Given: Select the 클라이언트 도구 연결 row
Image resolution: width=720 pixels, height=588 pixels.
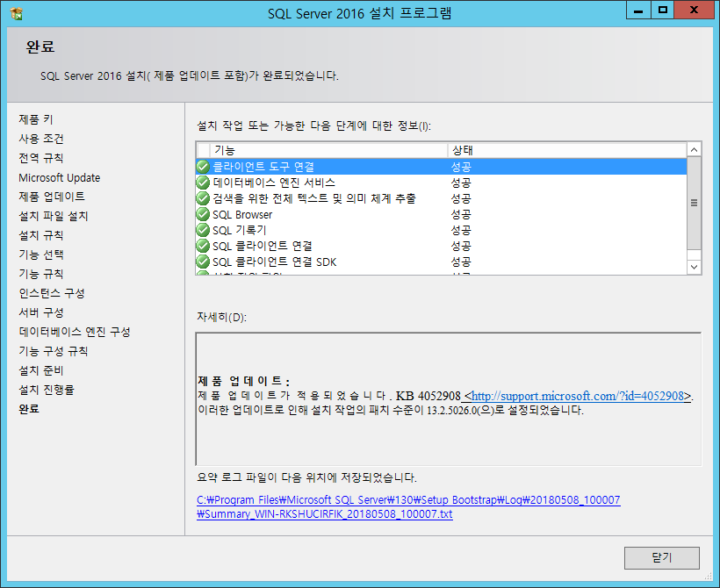Looking at the screenshot, I should [442, 167].
